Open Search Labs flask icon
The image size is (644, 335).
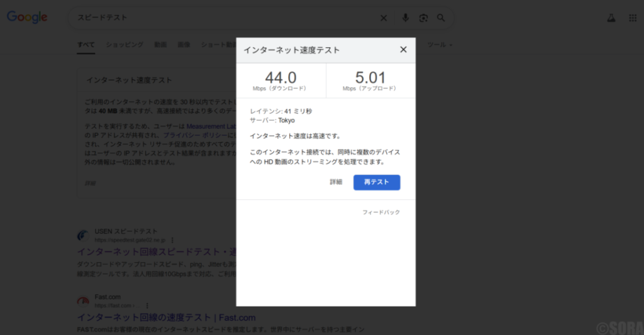point(611,18)
